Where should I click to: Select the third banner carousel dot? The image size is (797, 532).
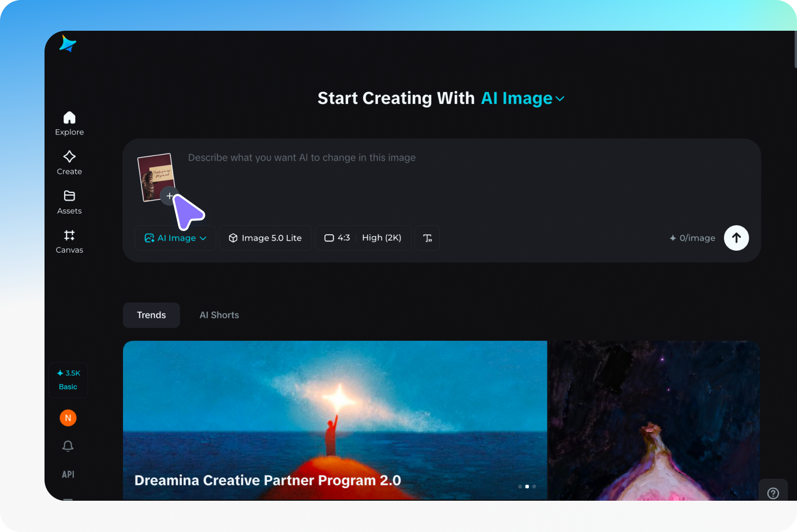[534, 486]
